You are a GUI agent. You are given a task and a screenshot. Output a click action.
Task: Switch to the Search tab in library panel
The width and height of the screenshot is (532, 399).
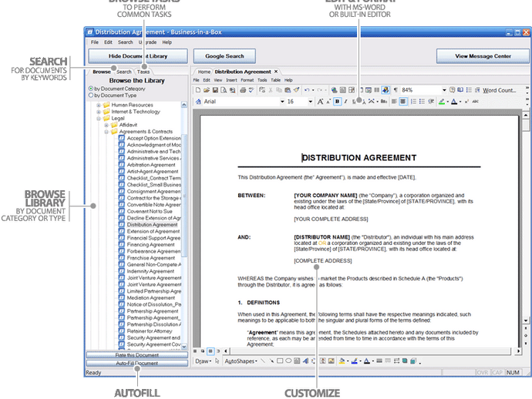point(124,72)
